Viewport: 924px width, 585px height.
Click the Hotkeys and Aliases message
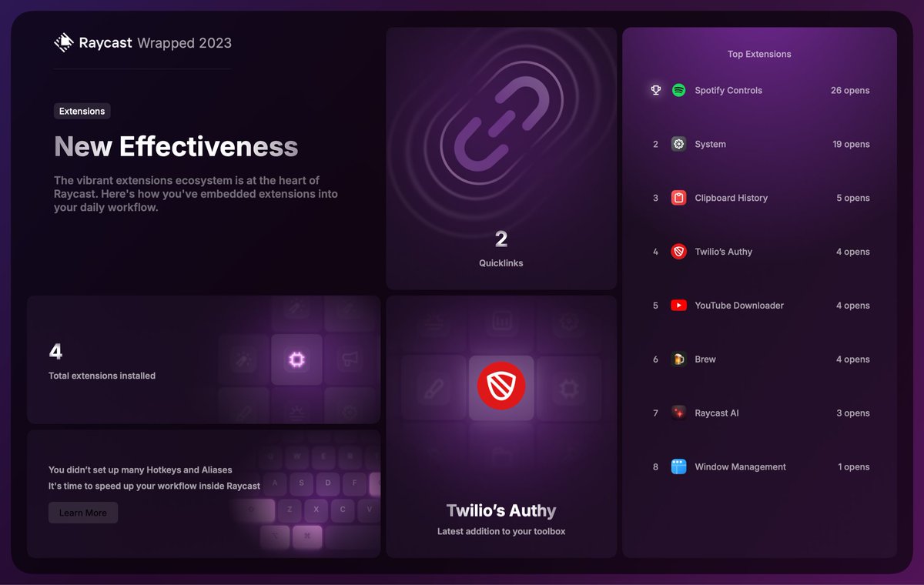[140, 470]
